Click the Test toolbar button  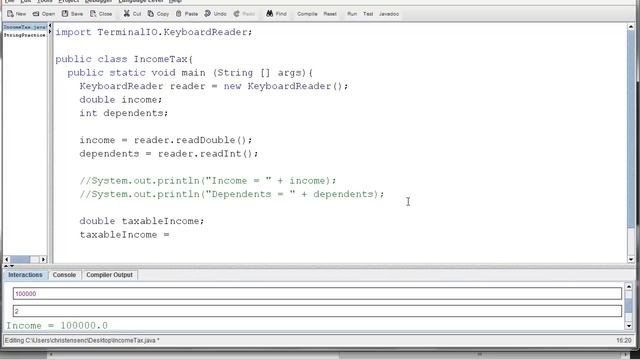point(368,14)
